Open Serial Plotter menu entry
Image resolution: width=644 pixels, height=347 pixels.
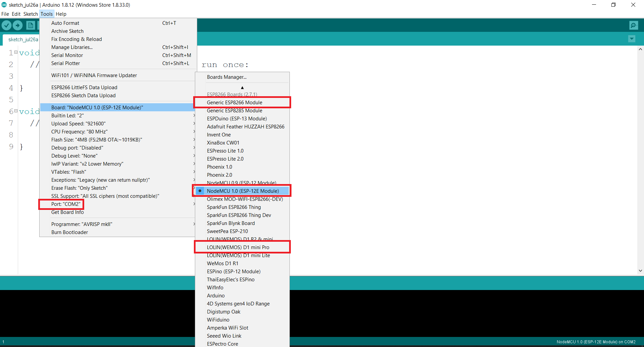[x=118, y=63]
